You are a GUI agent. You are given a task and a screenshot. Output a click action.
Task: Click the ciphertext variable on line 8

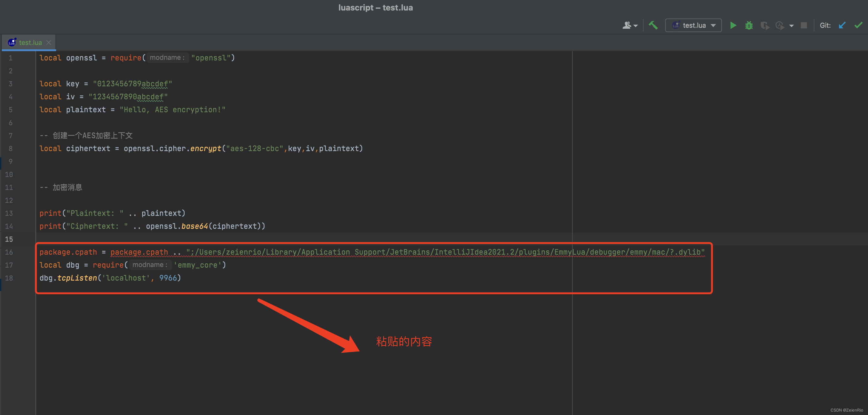[88, 149]
